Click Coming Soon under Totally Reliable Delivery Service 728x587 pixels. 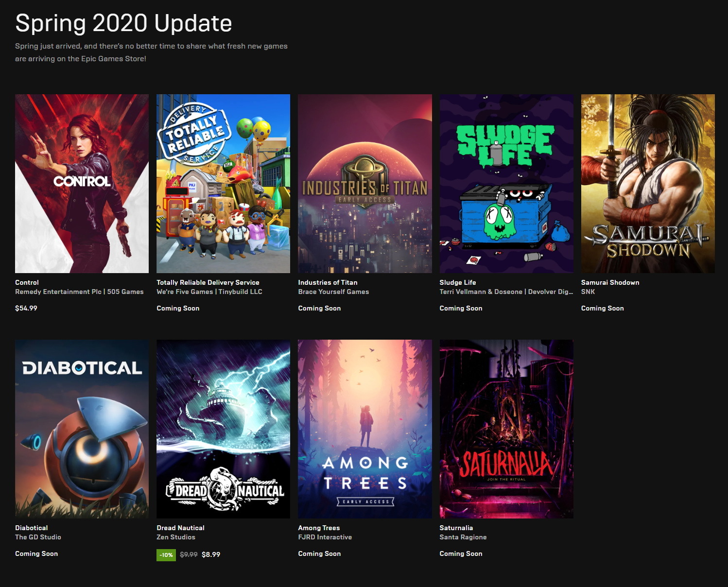(x=178, y=308)
